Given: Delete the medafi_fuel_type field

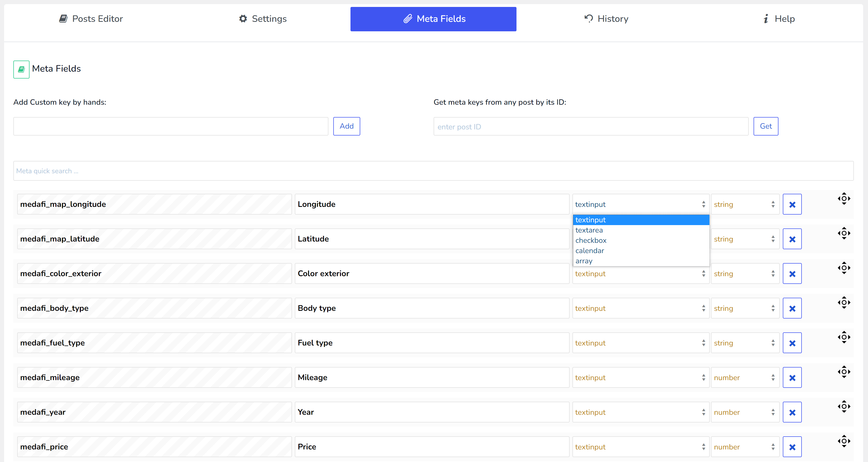Looking at the screenshot, I should pos(792,343).
